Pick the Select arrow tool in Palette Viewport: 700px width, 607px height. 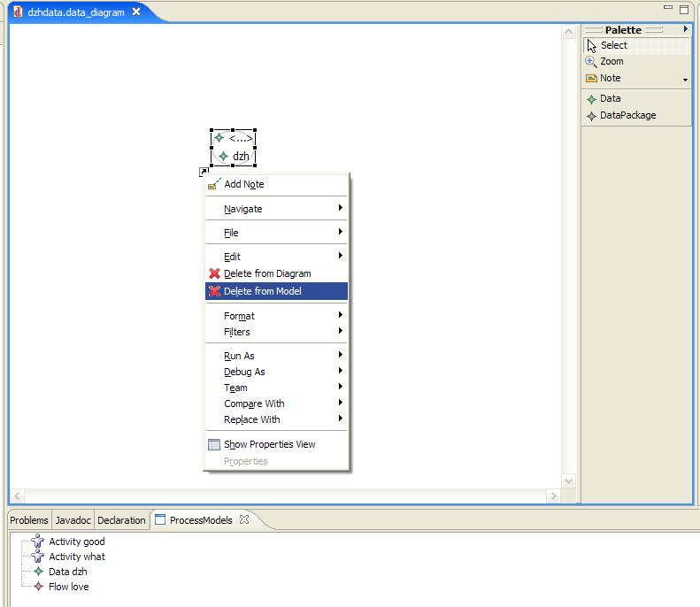(x=612, y=46)
